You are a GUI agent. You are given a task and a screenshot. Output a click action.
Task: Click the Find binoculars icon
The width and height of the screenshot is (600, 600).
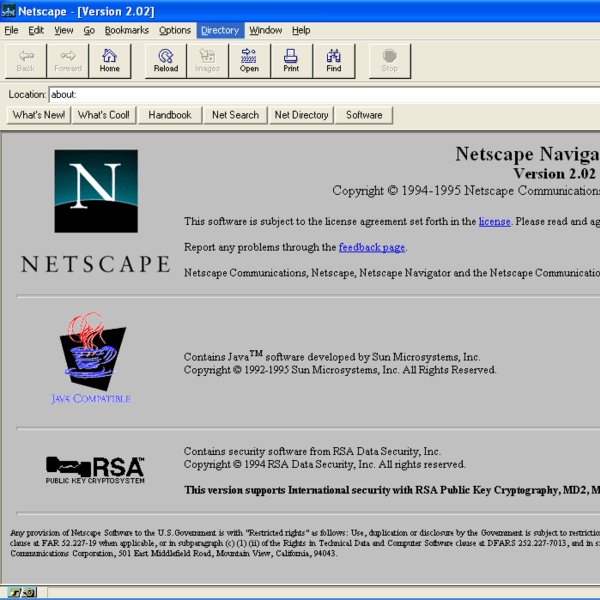pos(334,60)
